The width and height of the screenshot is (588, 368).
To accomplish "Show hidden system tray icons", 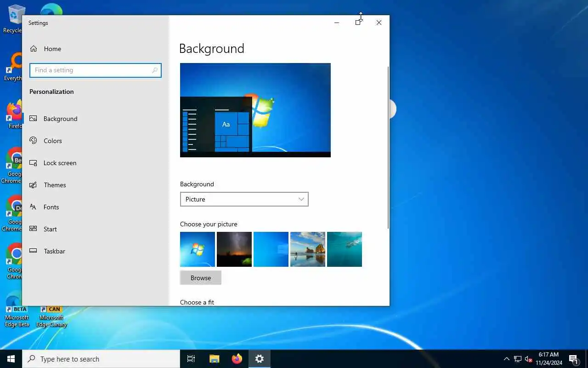I will [x=507, y=359].
